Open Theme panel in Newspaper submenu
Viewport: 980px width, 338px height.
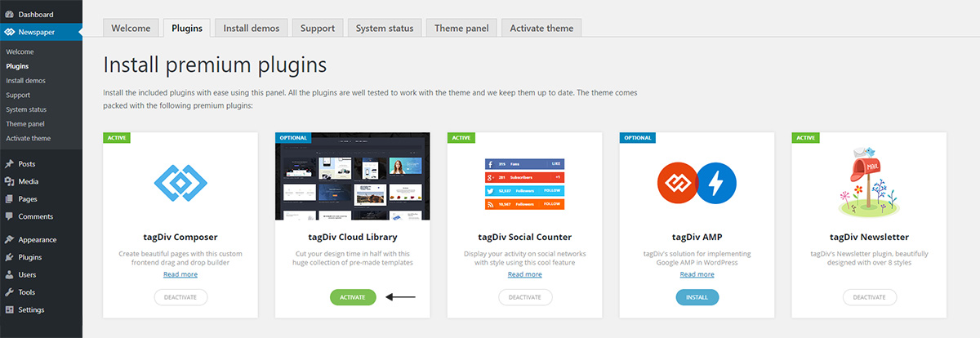tap(25, 124)
